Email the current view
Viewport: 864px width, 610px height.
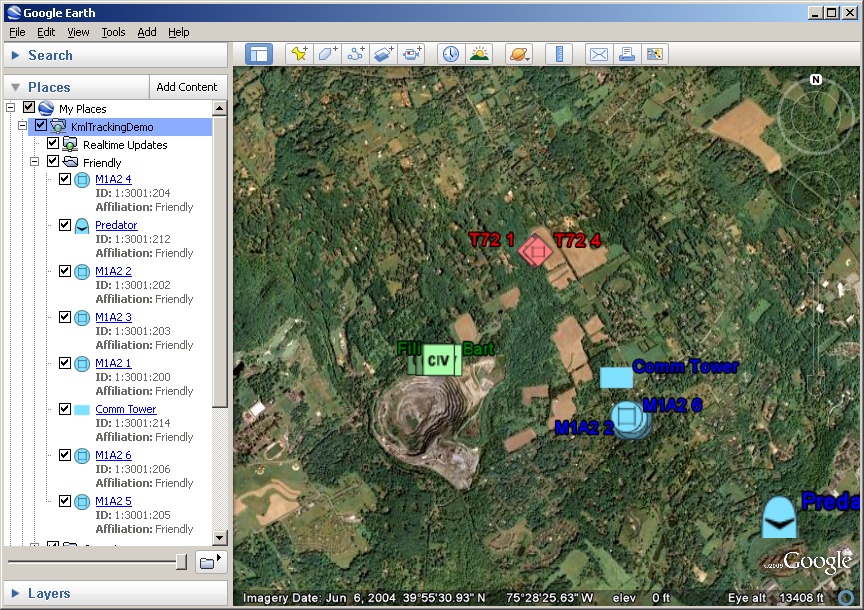[596, 54]
